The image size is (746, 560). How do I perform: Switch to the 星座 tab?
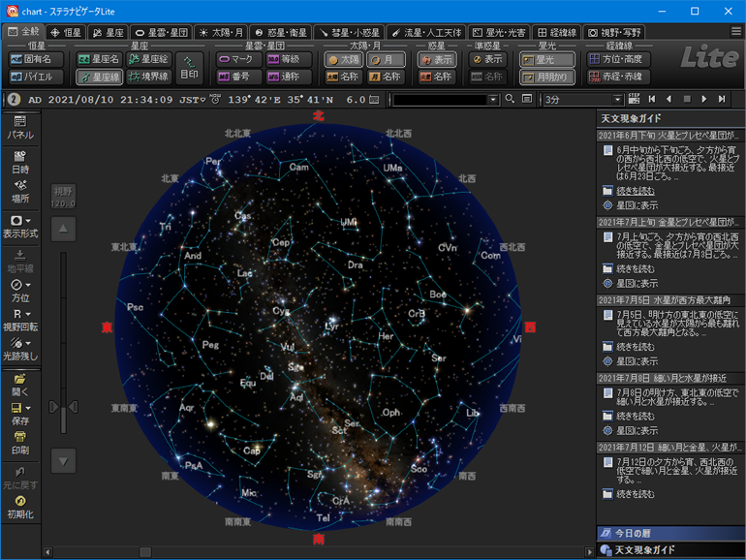tap(108, 32)
